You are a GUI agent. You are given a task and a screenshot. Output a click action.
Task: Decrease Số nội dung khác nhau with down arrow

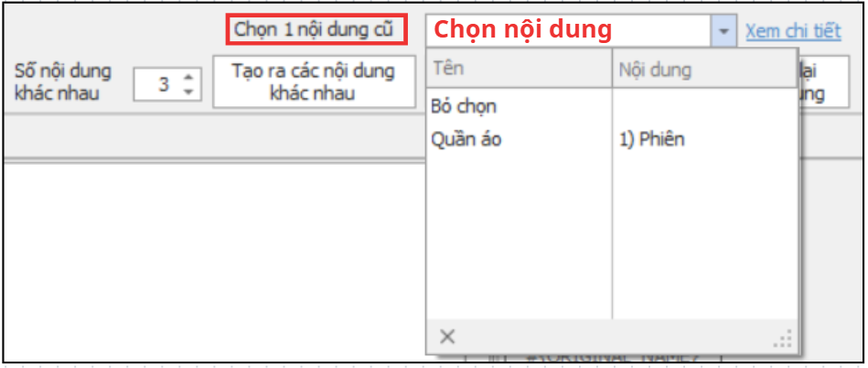click(x=188, y=91)
